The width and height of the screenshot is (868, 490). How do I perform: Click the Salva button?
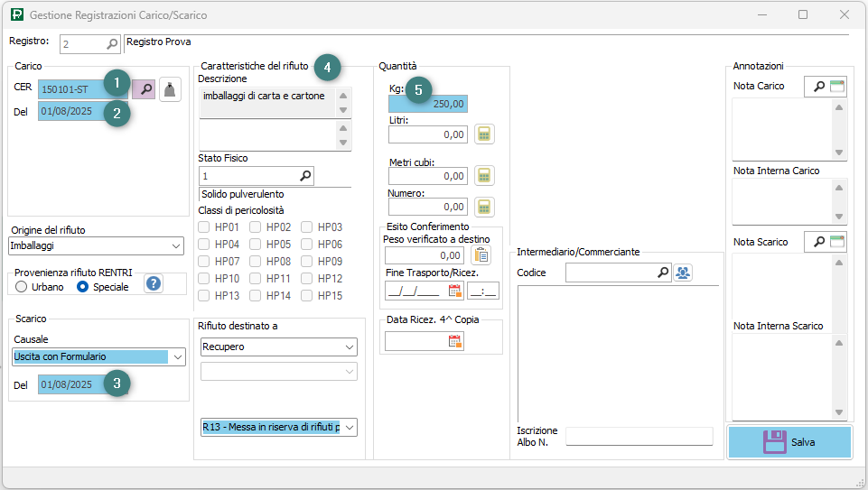click(789, 442)
